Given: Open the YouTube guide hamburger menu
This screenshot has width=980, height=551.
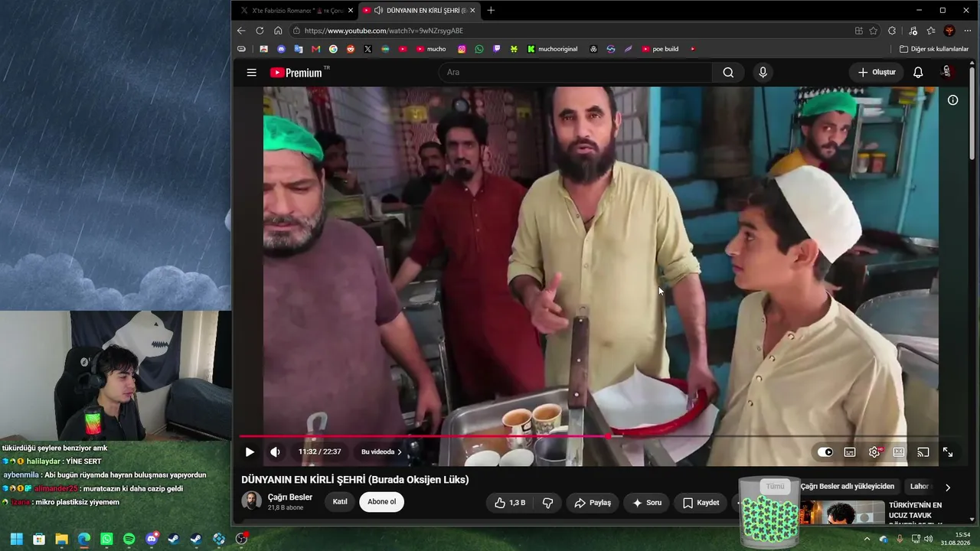Looking at the screenshot, I should 251,73.
